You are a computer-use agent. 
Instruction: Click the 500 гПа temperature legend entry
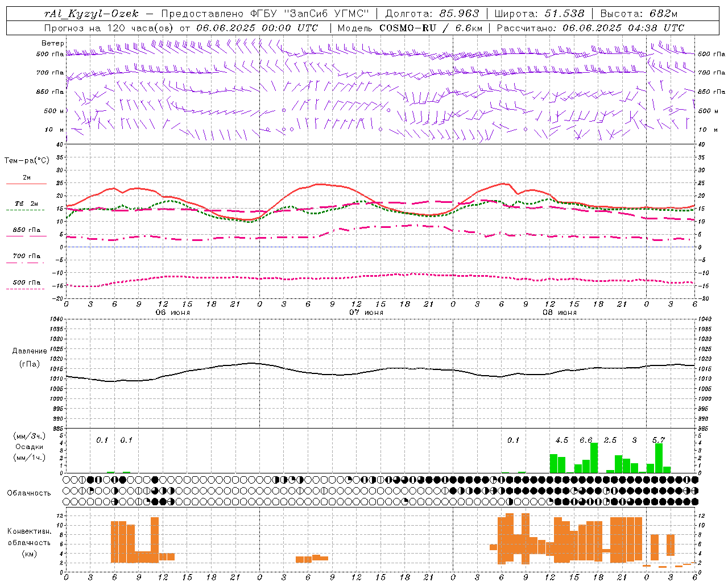tap(26, 282)
